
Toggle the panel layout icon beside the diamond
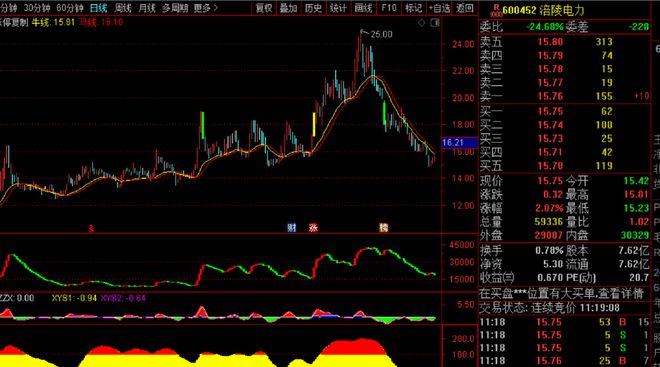click(435, 23)
